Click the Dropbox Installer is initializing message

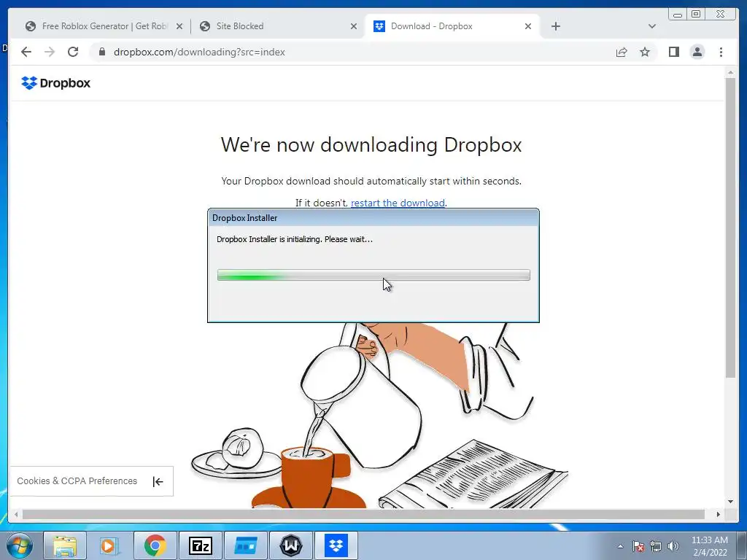tap(295, 239)
